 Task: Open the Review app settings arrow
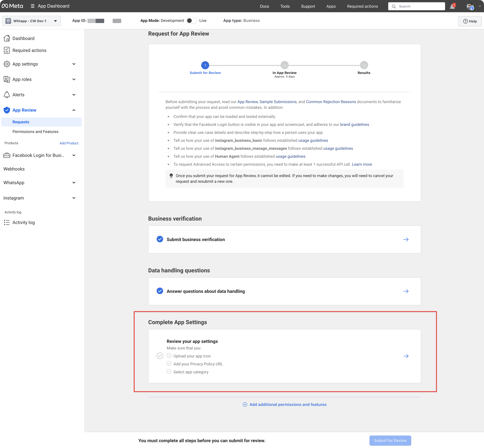click(406, 356)
